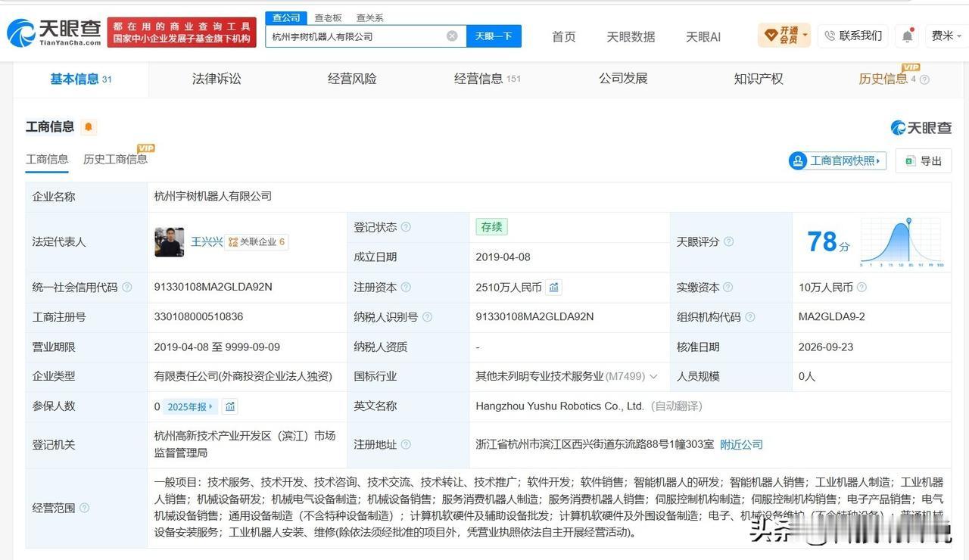Open the 附近公司 nearby companies link
Screen dimensions: 969x560
(x=741, y=444)
